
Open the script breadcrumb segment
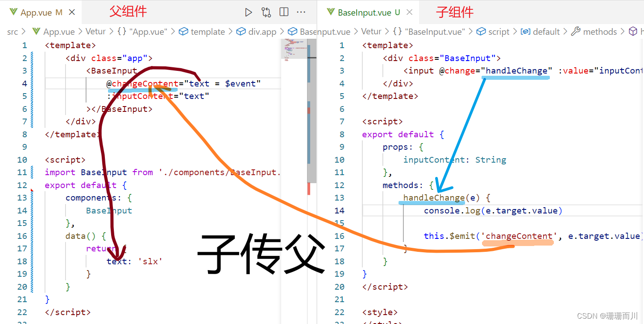[499, 32]
